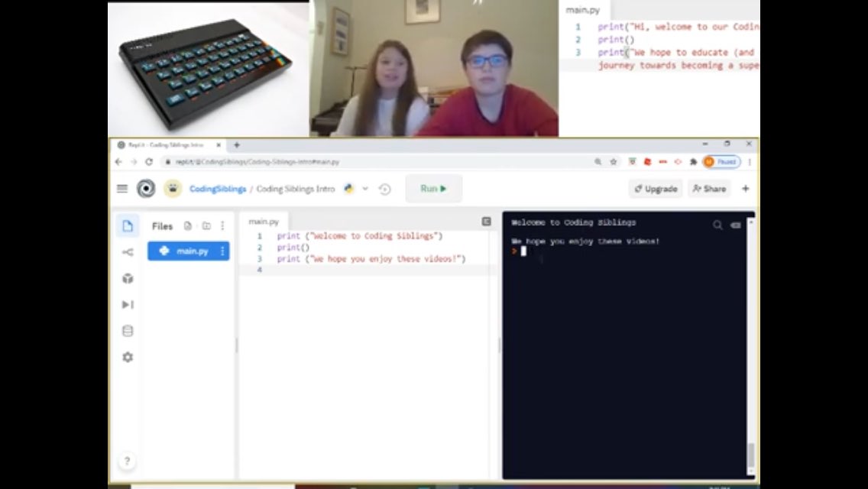868x489 pixels.
Task: Open the CodingSiblings profile avatar
Action: 173,189
